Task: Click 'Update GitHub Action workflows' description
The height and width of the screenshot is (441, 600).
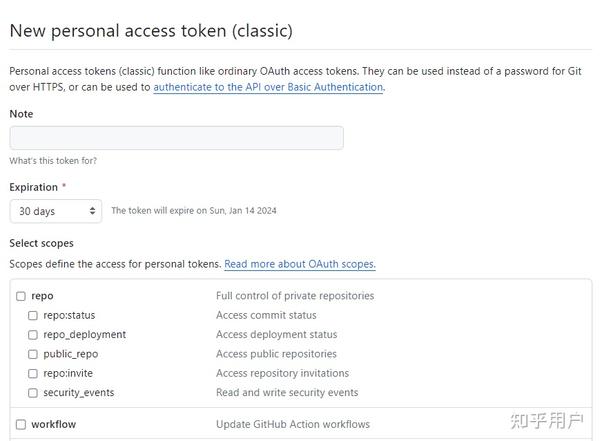Action: click(x=293, y=424)
